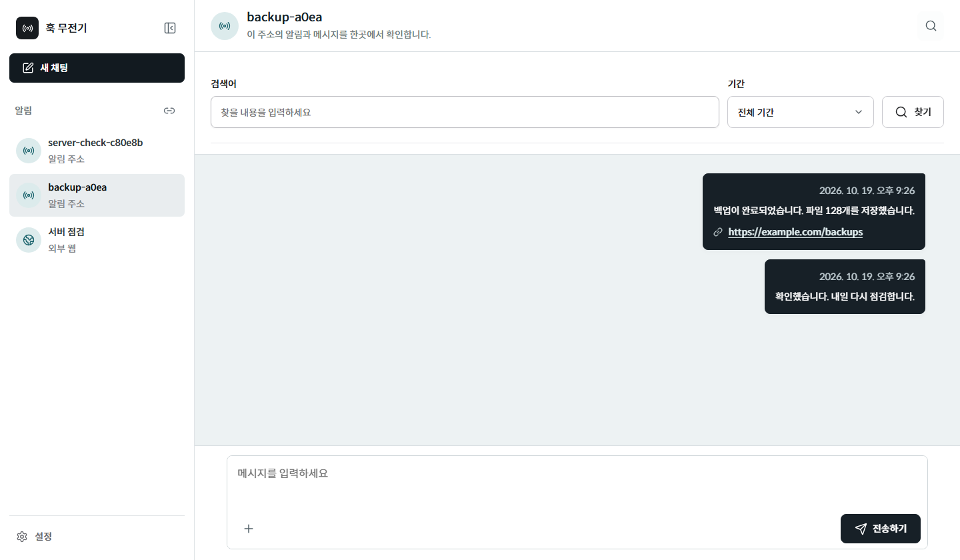Click the 훅 무전기 app logo icon
960x560 pixels.
[x=27, y=28]
